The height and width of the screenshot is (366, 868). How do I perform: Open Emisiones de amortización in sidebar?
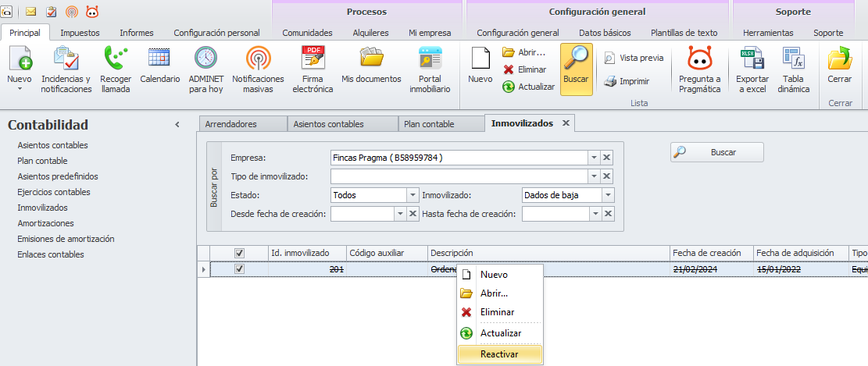[66, 239]
